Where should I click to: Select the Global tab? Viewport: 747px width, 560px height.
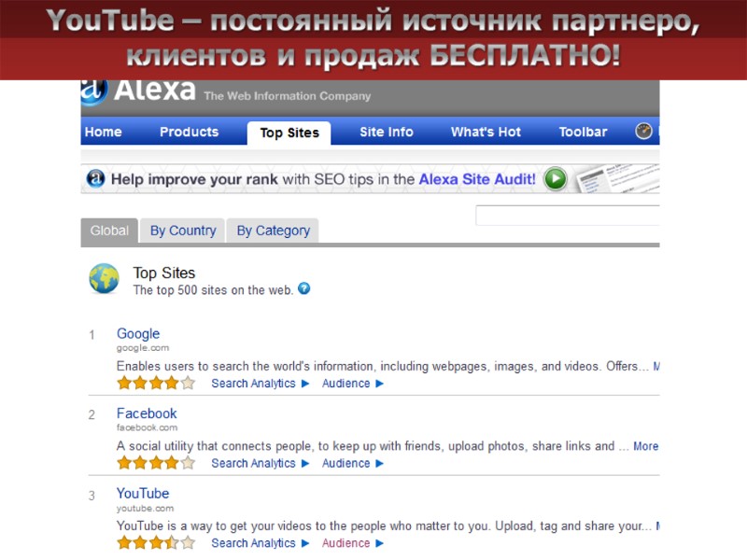[109, 231]
